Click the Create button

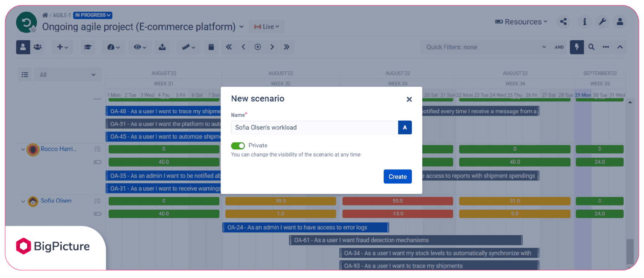(397, 176)
